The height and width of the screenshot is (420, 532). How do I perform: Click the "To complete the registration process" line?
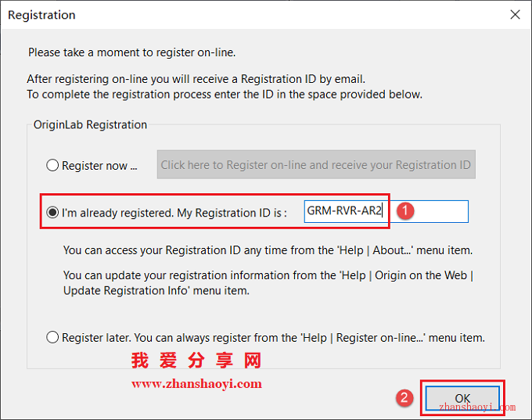tap(225, 95)
